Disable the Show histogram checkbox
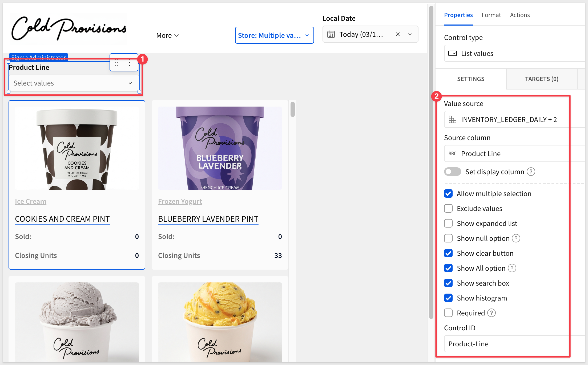This screenshot has width=588, height=365. point(448,298)
